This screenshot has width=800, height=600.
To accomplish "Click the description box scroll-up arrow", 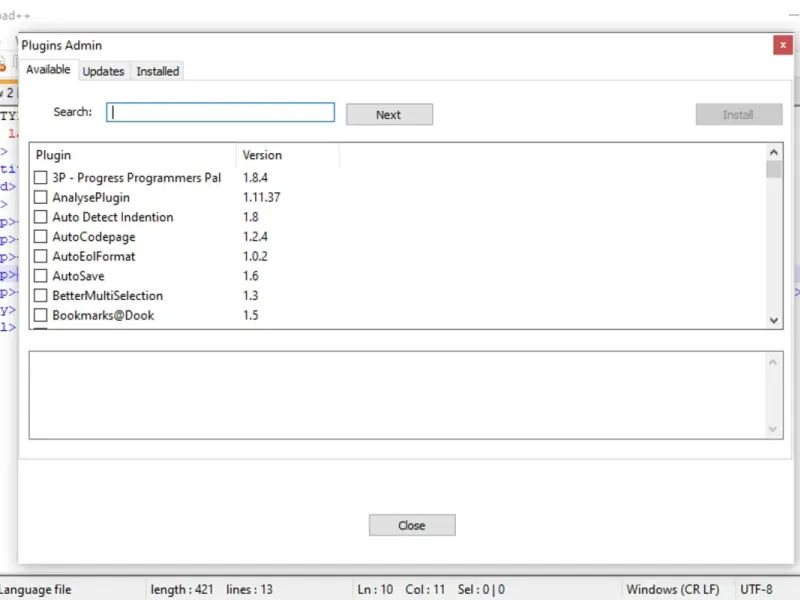I will click(x=772, y=362).
